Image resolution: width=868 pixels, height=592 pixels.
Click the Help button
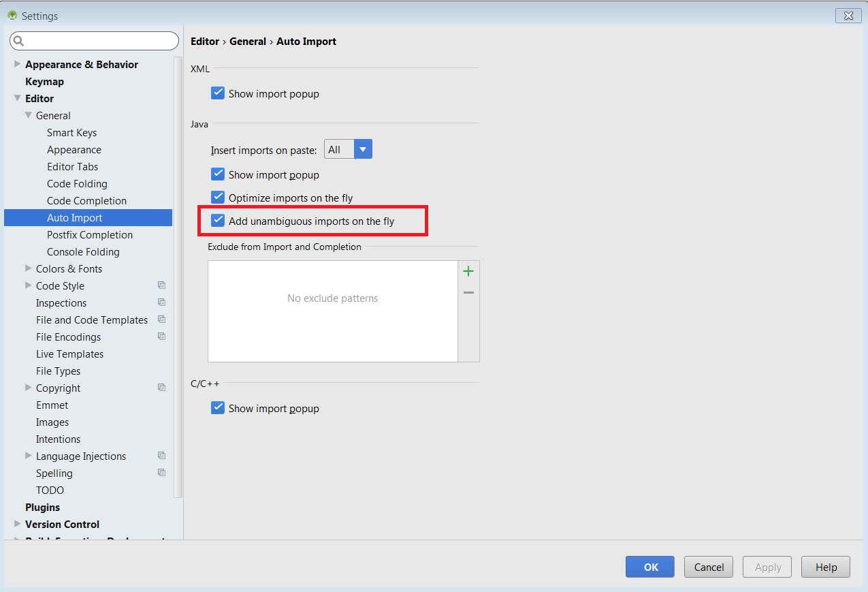826,567
